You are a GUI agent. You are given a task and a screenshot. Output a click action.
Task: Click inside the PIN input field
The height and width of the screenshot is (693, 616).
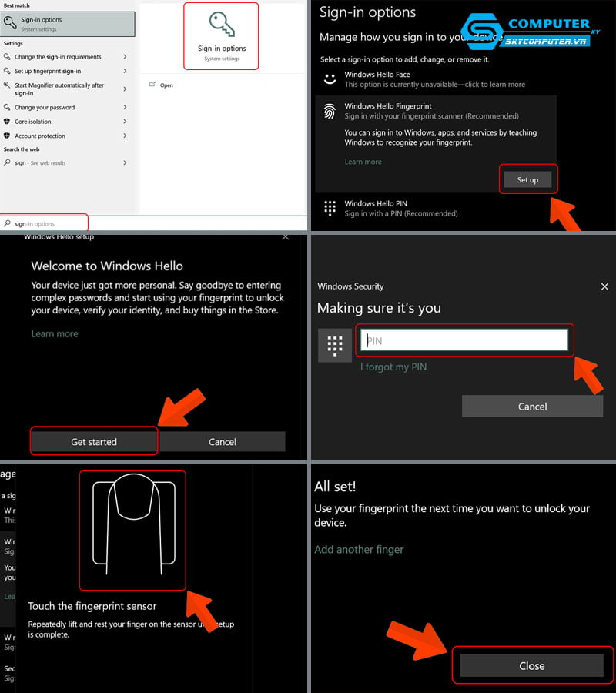pos(464,340)
